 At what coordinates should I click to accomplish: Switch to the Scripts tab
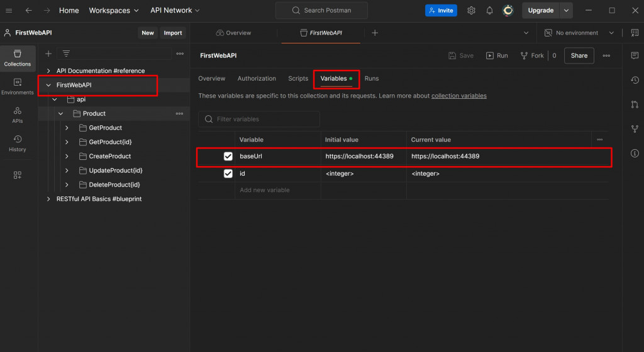click(298, 79)
